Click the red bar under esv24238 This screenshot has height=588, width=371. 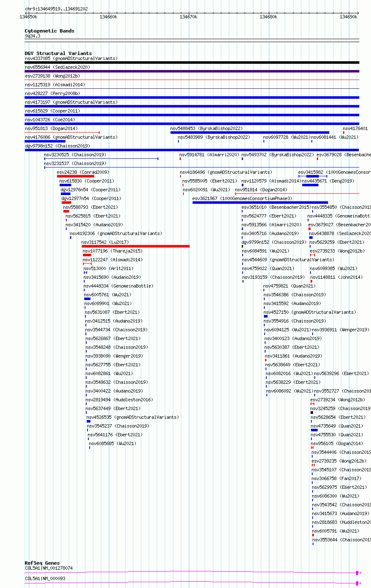point(75,176)
